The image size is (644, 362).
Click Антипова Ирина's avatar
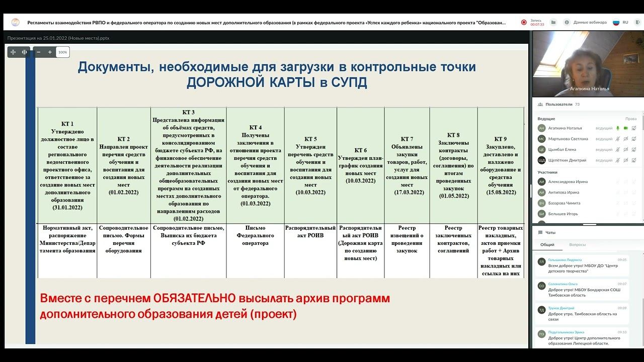542,192
